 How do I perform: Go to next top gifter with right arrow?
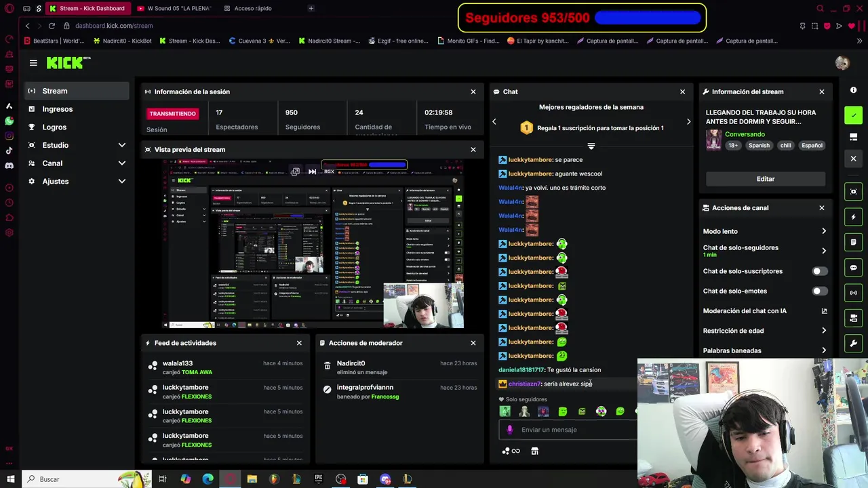tap(688, 122)
